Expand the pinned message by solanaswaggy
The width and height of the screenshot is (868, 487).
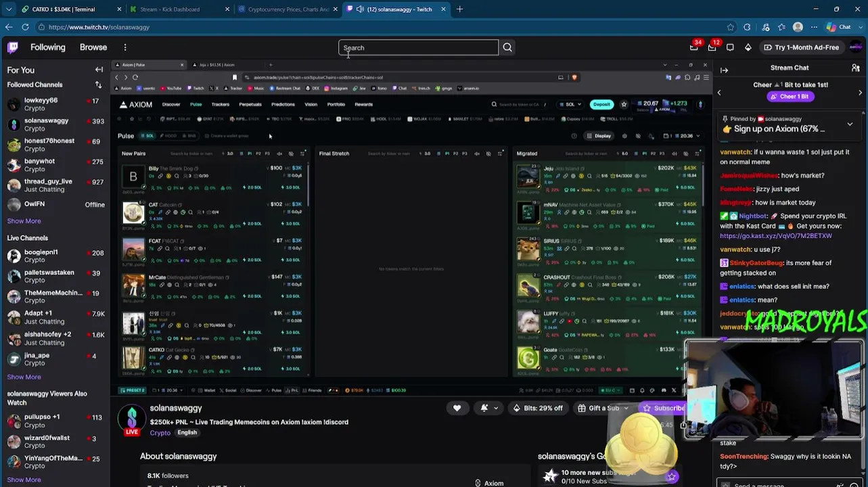pyautogui.click(x=850, y=124)
